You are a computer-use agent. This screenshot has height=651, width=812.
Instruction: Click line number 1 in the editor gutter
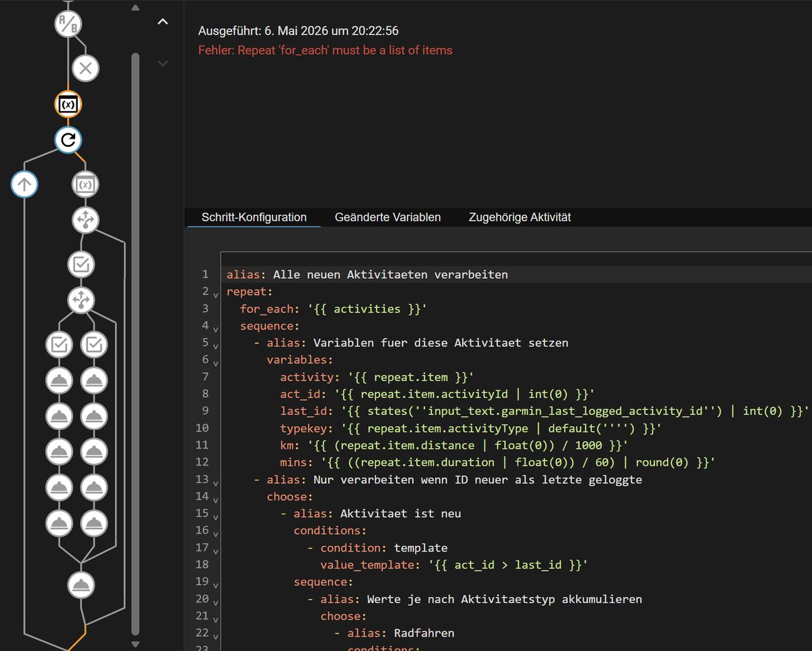pos(206,274)
